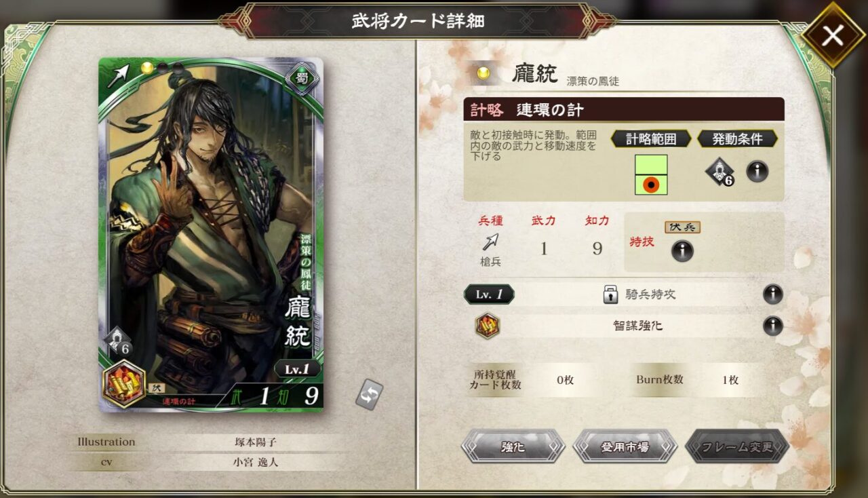868x498 pixels.
Task: Open info icon next to 発動条件 cost
Action: (x=757, y=172)
